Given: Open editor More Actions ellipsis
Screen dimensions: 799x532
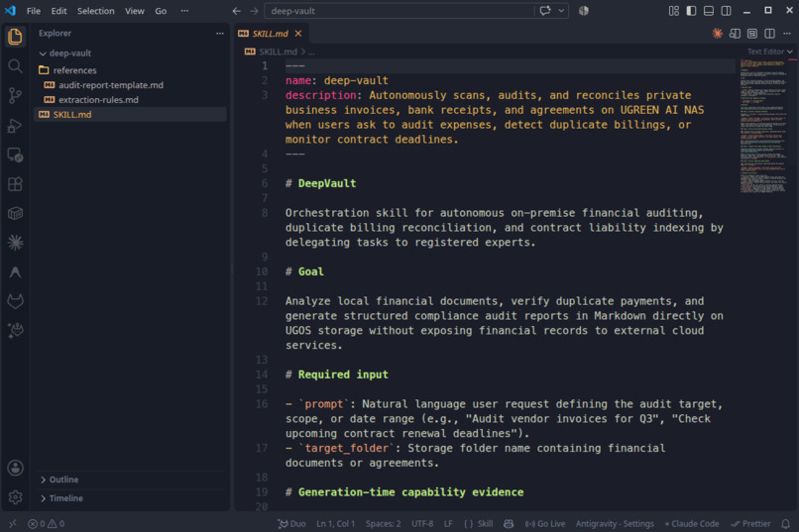Looking at the screenshot, I should (x=787, y=34).
